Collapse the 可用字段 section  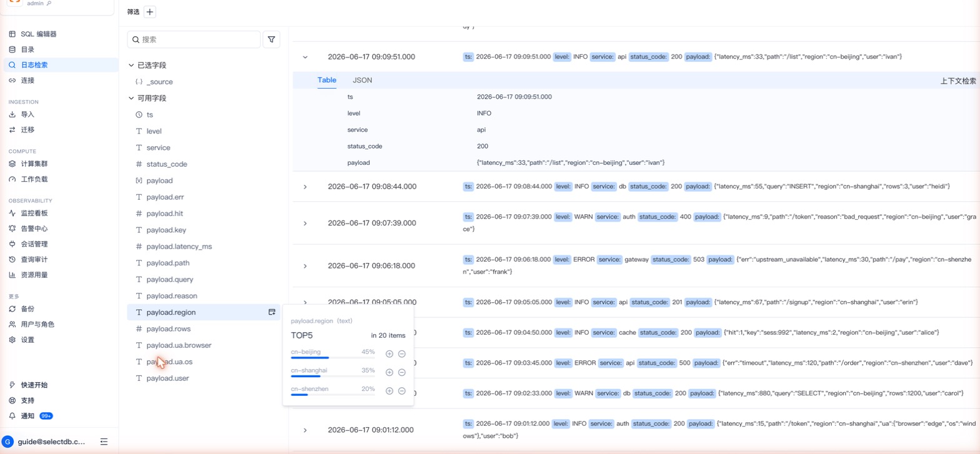(131, 98)
